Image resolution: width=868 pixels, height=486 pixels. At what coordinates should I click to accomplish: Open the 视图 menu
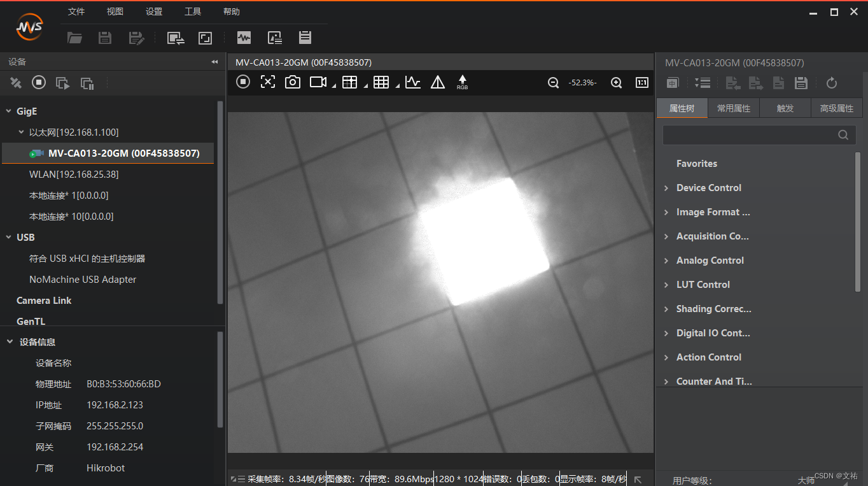pos(115,11)
